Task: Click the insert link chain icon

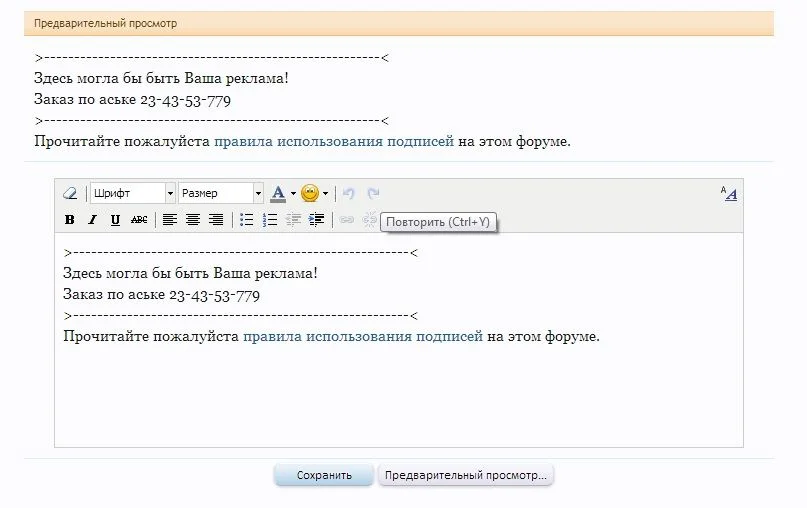Action: click(347, 220)
